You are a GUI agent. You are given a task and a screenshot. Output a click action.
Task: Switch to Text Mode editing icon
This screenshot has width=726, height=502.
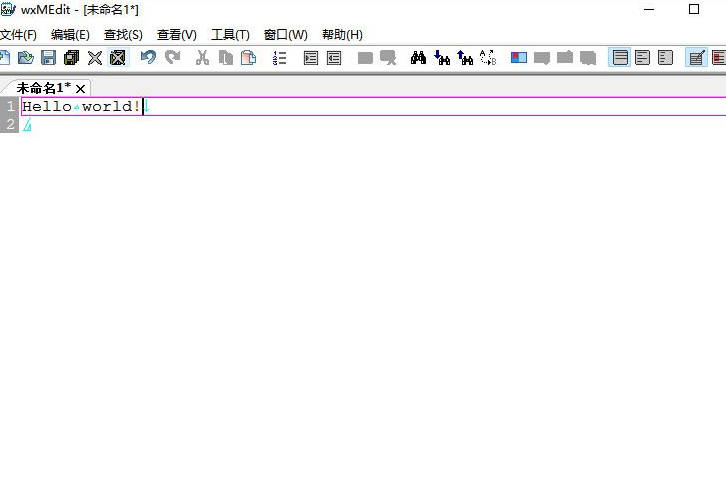696,58
